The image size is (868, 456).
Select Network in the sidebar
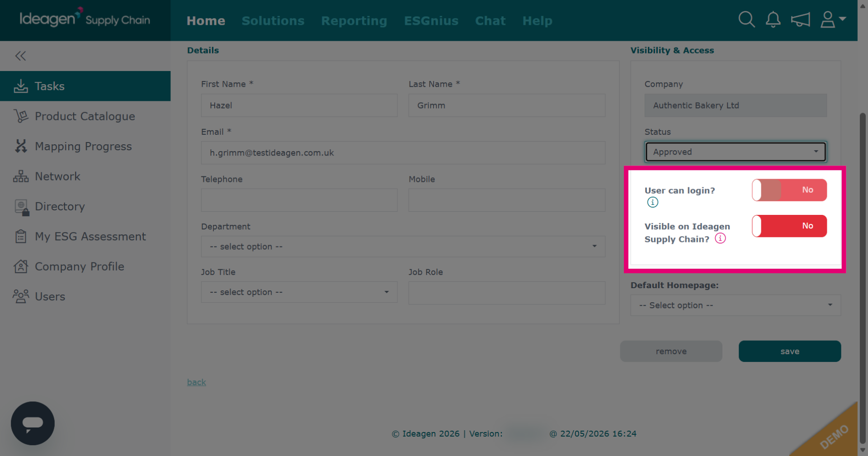point(85,176)
